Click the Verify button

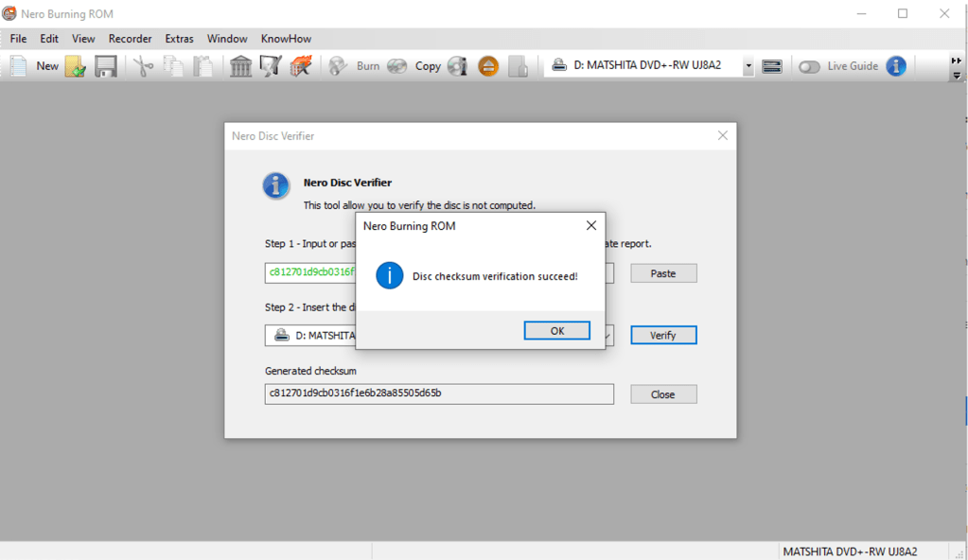(663, 335)
